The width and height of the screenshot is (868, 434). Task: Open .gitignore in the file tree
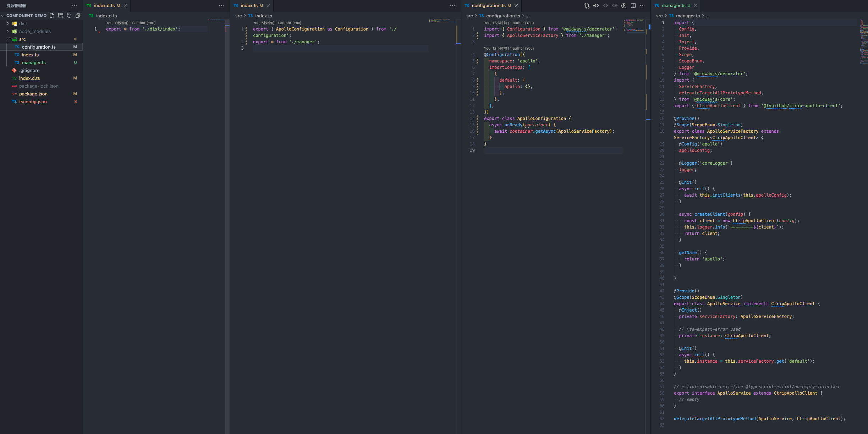click(x=41, y=70)
